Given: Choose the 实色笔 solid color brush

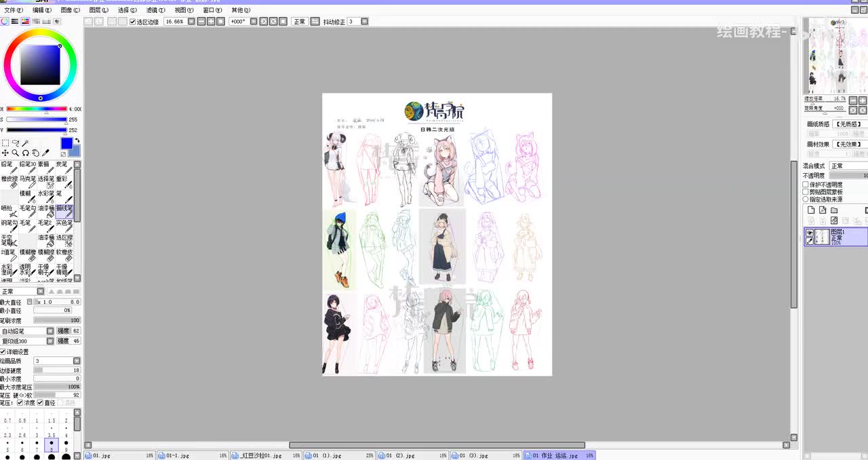Looking at the screenshot, I should coord(64,227).
